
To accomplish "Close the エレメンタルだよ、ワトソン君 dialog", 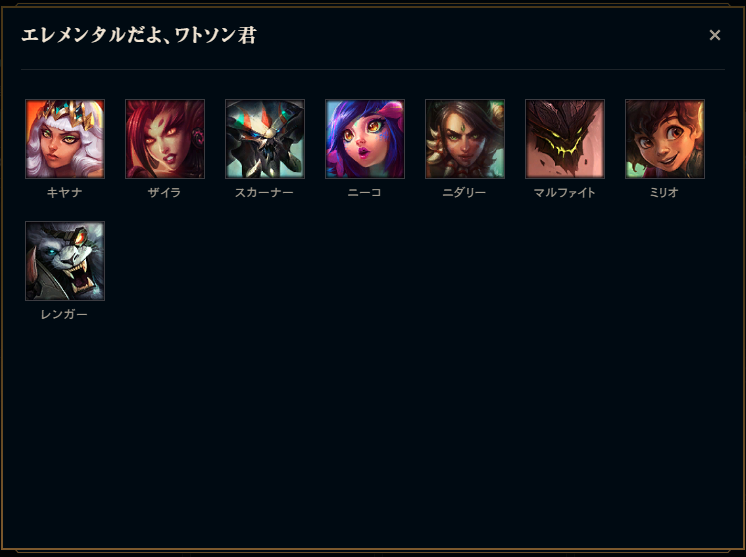I will [x=715, y=35].
